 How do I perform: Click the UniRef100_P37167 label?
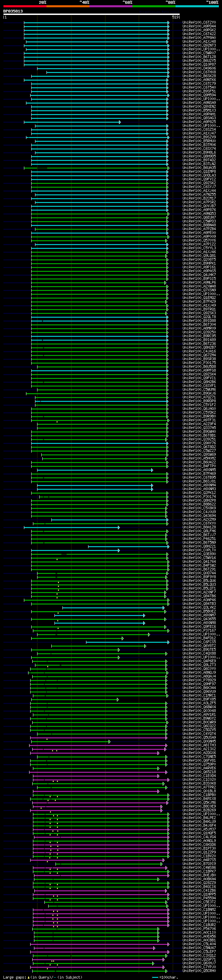199,630
